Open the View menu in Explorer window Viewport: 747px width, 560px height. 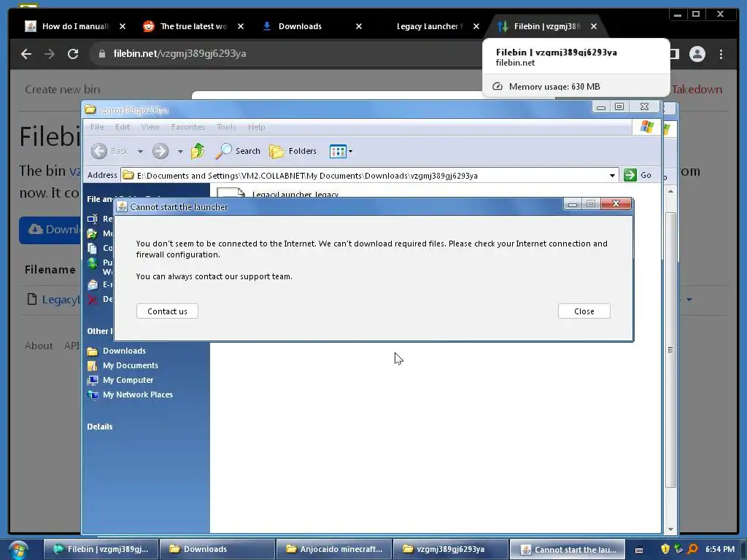click(150, 127)
